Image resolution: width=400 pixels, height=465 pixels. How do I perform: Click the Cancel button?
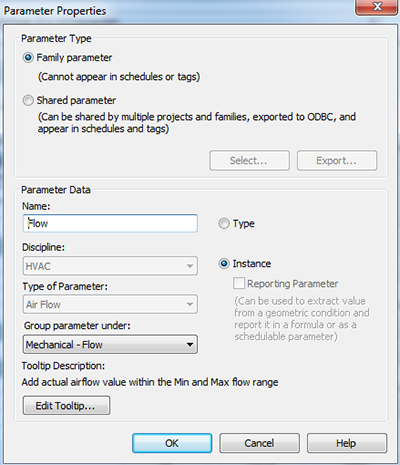point(259,443)
